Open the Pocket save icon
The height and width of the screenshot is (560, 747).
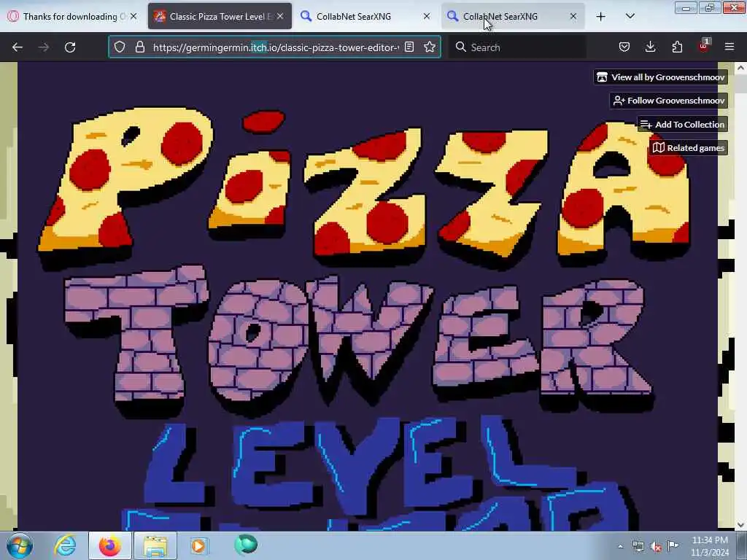click(x=624, y=47)
